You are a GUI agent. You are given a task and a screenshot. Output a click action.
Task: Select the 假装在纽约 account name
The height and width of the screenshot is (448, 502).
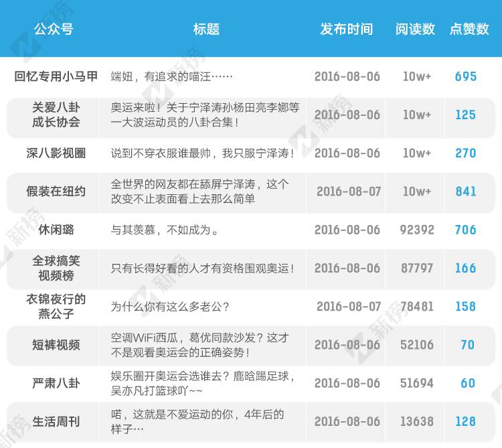point(56,192)
